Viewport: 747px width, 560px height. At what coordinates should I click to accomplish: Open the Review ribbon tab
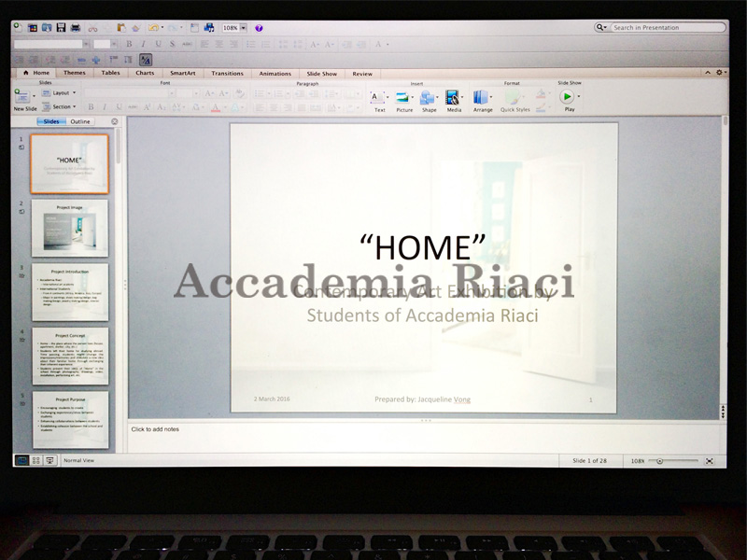362,74
